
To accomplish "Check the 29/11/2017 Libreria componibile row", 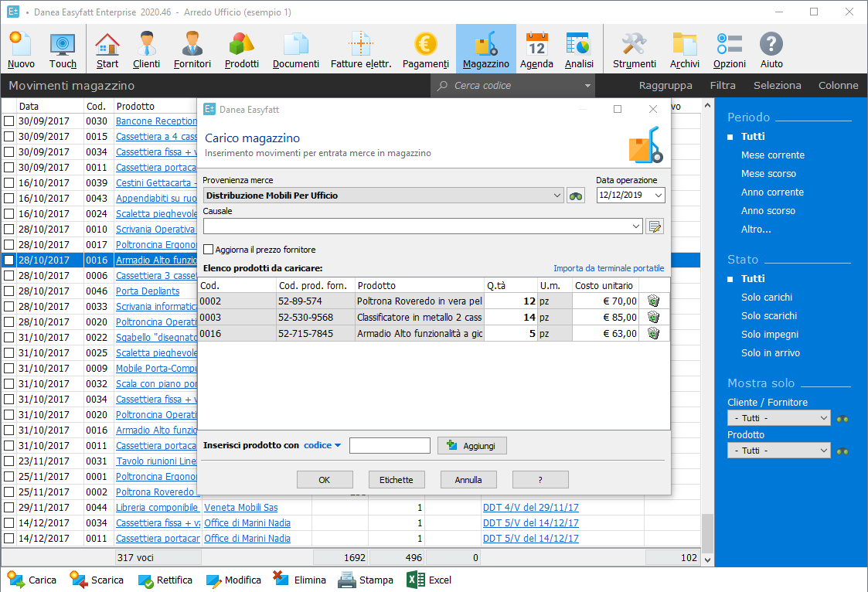I will [x=8, y=507].
